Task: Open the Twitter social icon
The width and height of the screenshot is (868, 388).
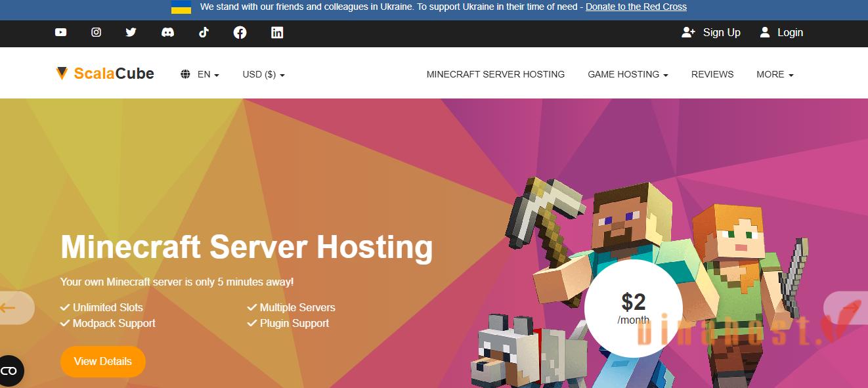Action: tap(131, 32)
